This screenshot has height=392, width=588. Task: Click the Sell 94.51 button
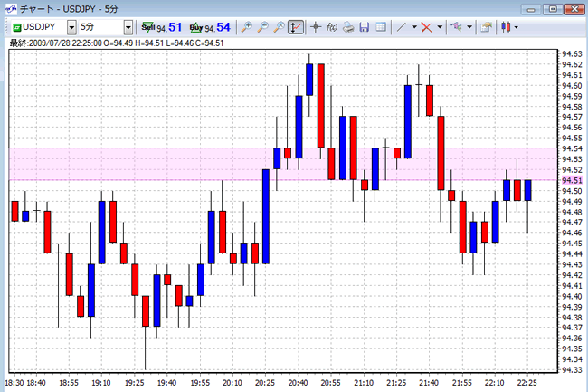click(x=162, y=27)
